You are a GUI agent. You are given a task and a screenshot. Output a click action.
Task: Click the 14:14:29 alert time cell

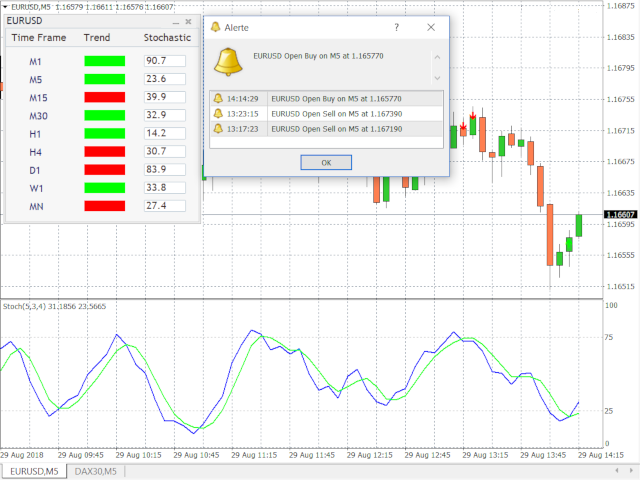click(x=242, y=99)
